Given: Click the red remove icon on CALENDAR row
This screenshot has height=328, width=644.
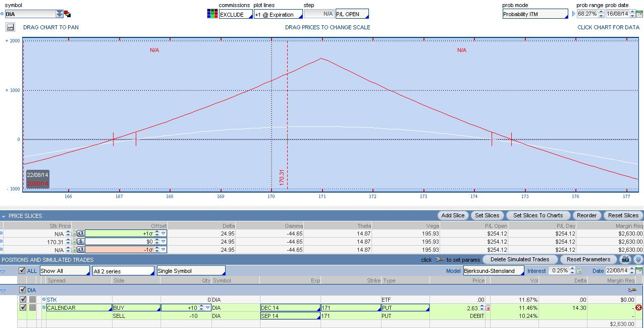Looking at the screenshot, I should [x=638, y=308].
